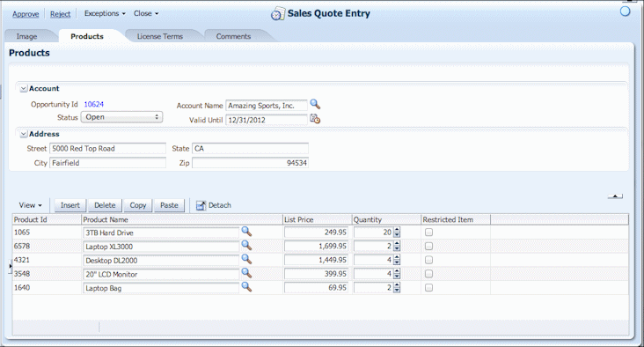Viewport: 644px width, 347px height.
Task: Search product for Laptop XL3000 row
Action: pos(246,246)
